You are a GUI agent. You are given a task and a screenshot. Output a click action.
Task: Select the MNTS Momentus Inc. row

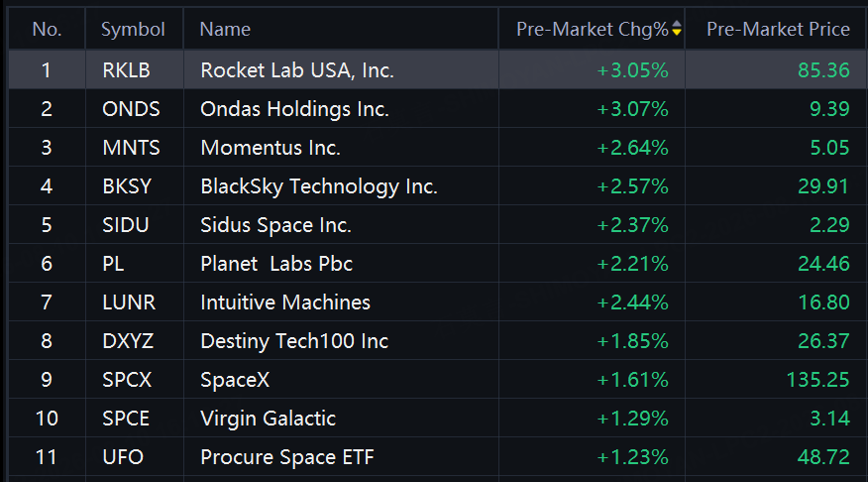pos(437,148)
